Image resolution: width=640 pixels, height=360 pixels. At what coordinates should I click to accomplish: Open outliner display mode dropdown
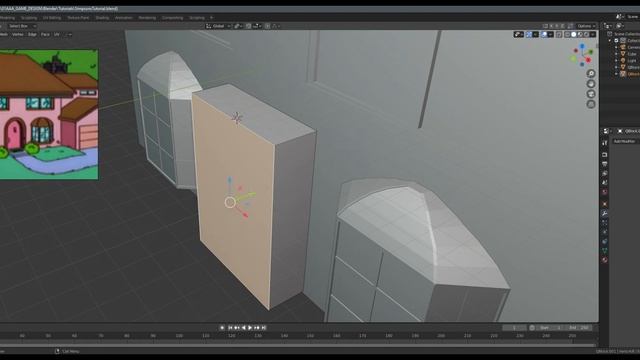click(620, 26)
